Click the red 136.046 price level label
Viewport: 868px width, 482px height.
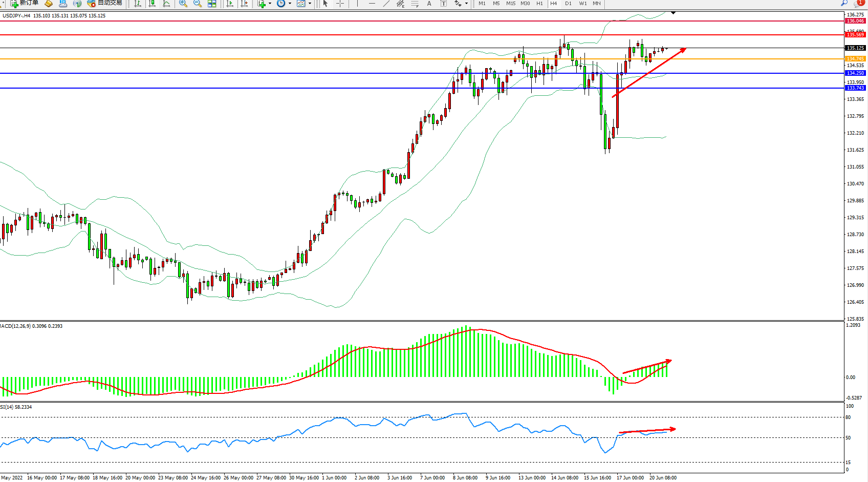coord(855,21)
